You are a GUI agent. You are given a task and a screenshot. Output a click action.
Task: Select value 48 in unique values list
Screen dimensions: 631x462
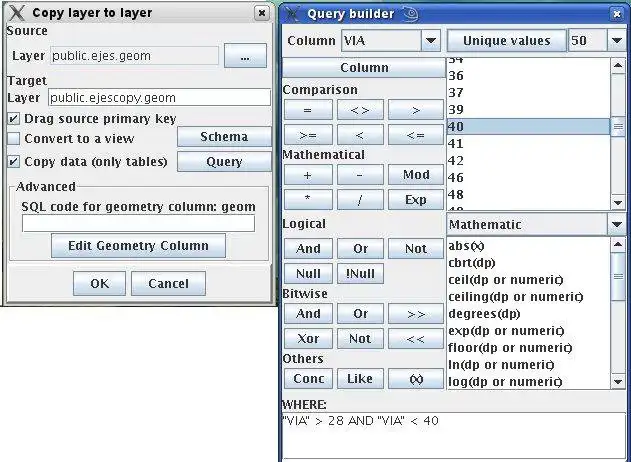coord(528,195)
